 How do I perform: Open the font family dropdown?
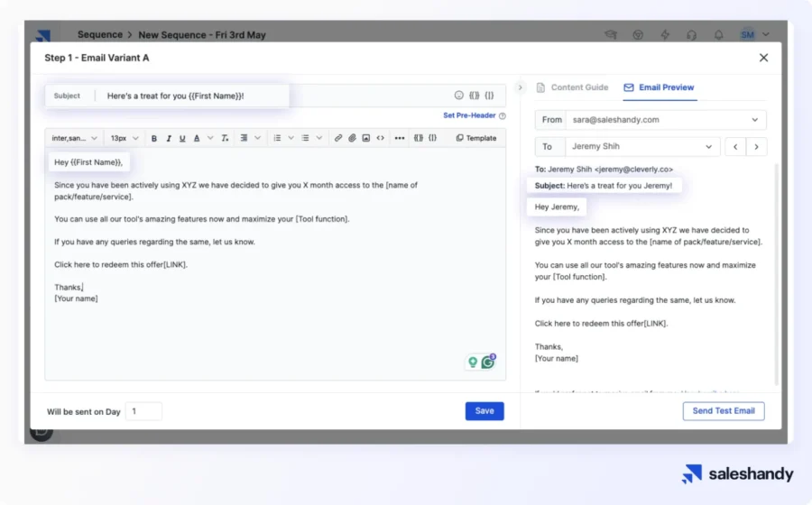coord(74,139)
